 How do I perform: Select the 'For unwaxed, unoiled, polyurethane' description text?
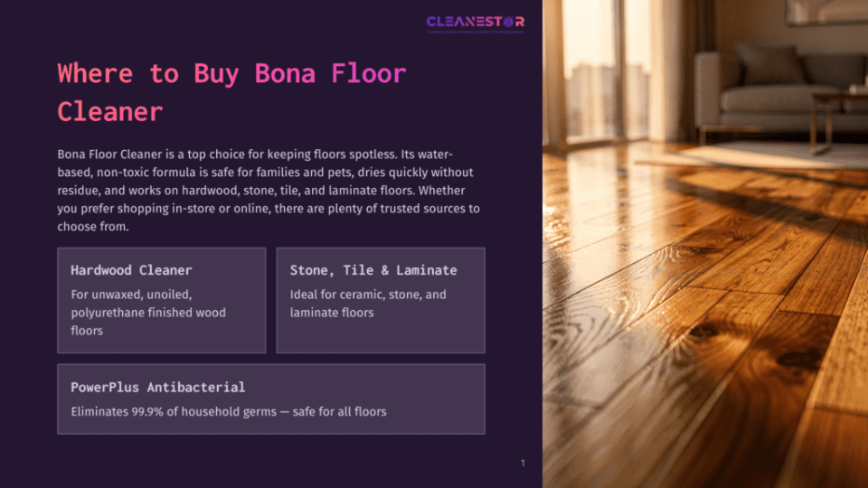click(x=148, y=312)
